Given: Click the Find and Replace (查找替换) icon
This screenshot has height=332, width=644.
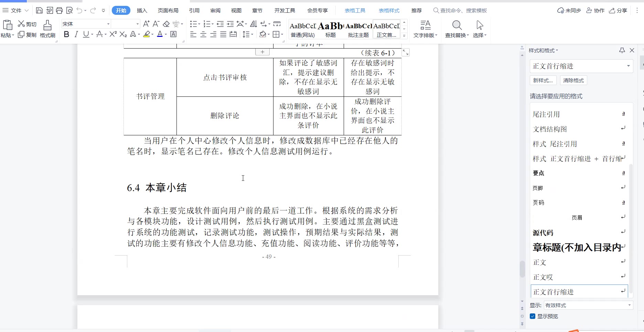Looking at the screenshot, I should click(457, 25).
